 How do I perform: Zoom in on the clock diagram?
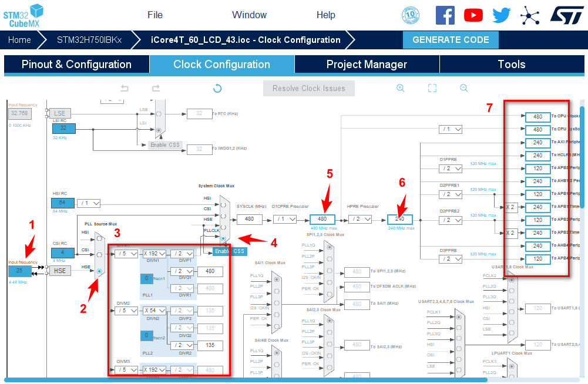coord(401,88)
